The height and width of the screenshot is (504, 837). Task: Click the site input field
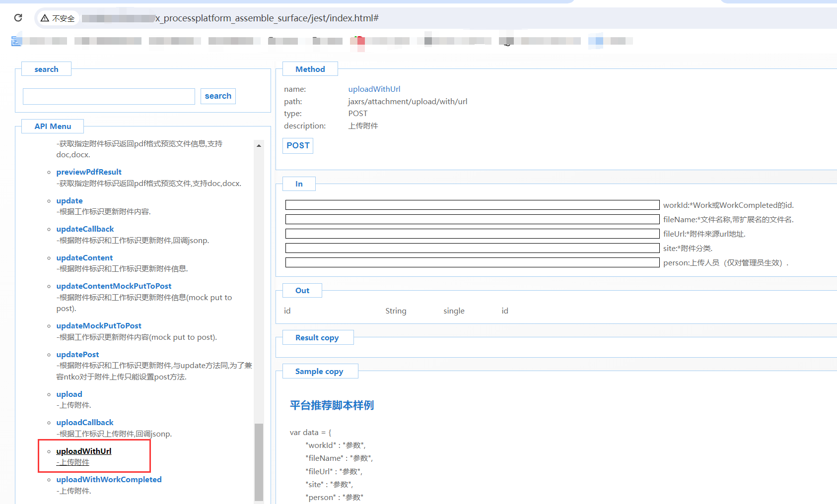472,248
